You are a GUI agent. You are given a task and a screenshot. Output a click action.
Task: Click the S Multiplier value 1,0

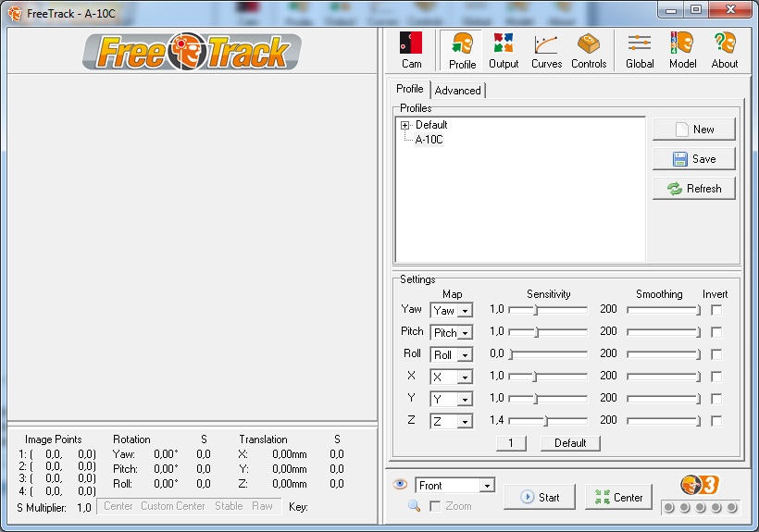pos(83,508)
